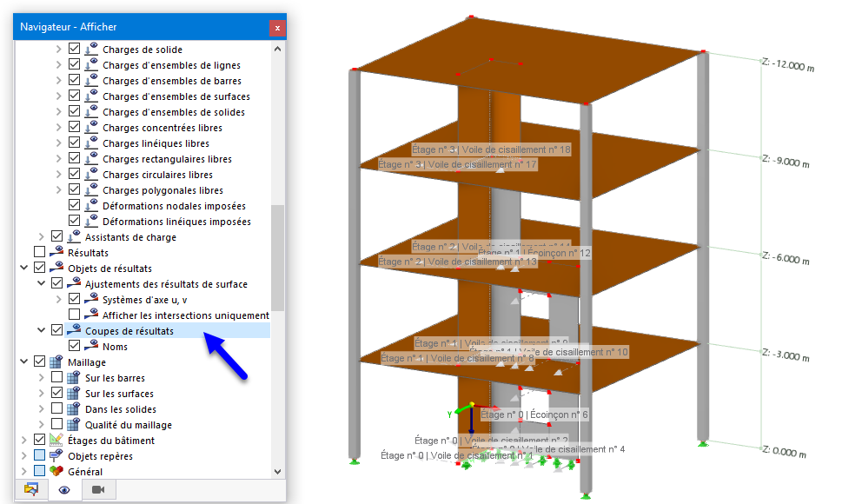Click the Systèmes d'axe u, v icon

tap(91, 299)
